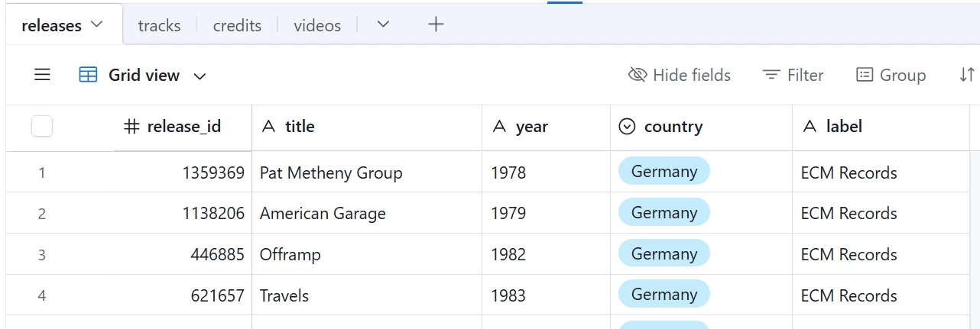Open the Grid view chevron dropdown
The width and height of the screenshot is (980, 329).
click(x=200, y=76)
